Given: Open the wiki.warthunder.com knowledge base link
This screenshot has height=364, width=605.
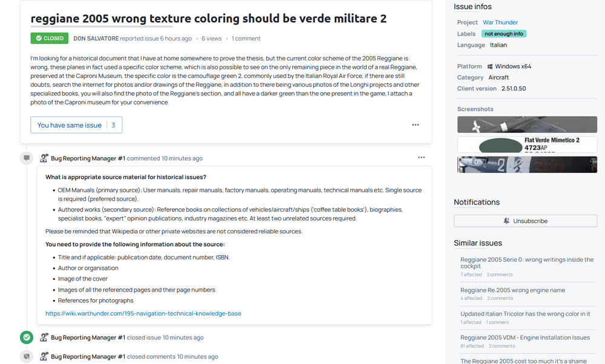Looking at the screenshot, I should [x=143, y=313].
